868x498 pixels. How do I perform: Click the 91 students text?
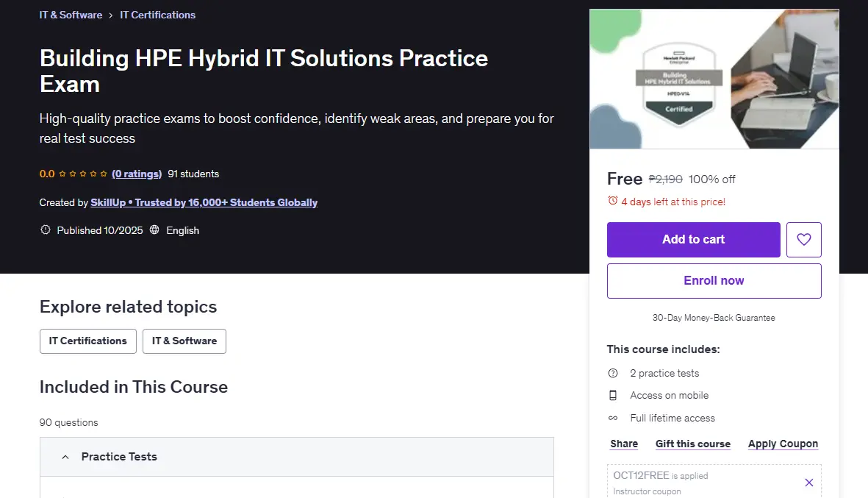point(193,174)
